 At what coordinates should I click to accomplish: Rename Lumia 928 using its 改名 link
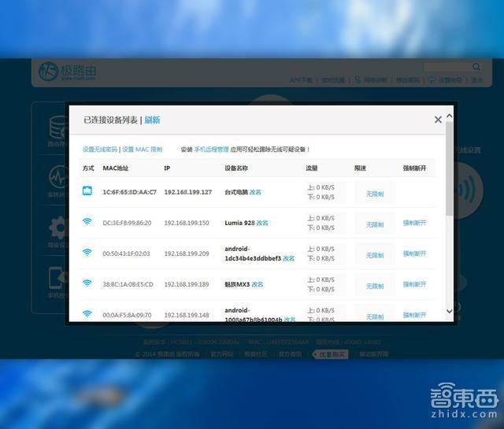[262, 223]
